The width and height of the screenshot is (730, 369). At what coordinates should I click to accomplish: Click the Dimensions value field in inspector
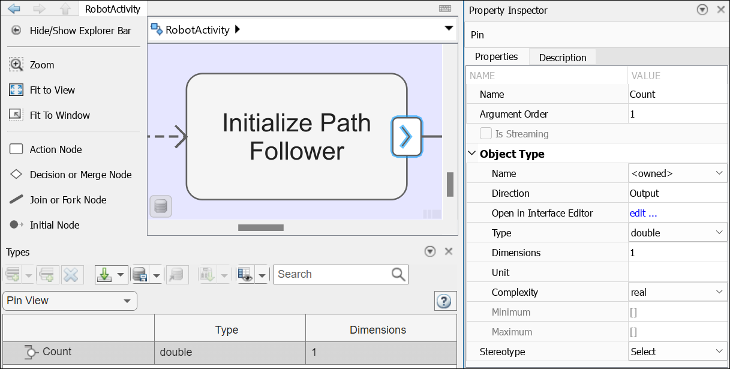coord(677,252)
